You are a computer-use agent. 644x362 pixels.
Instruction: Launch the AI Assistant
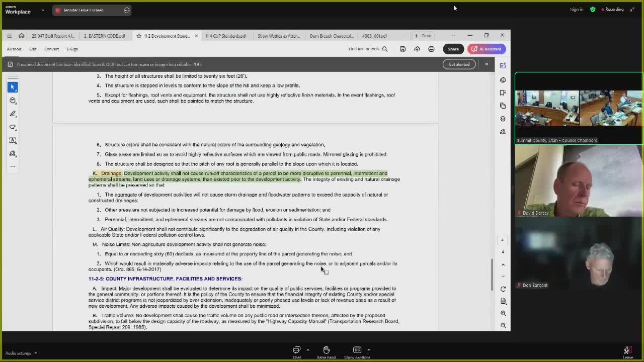pos(487,49)
